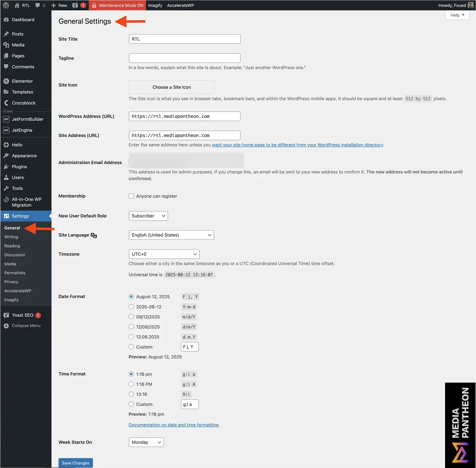
Task: Click the Settings sliders icon in the sidebar
Action: (6, 216)
